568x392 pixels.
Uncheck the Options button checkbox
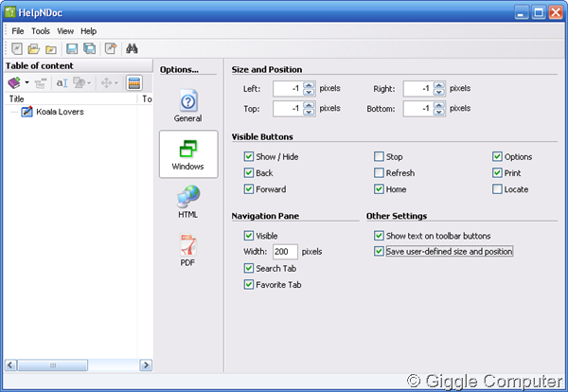coord(497,156)
